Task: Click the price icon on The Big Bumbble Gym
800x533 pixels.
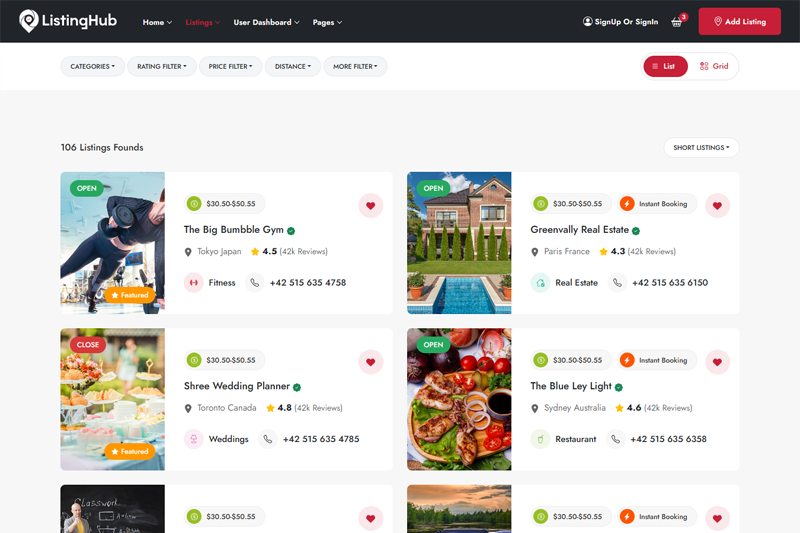Action: [194, 204]
